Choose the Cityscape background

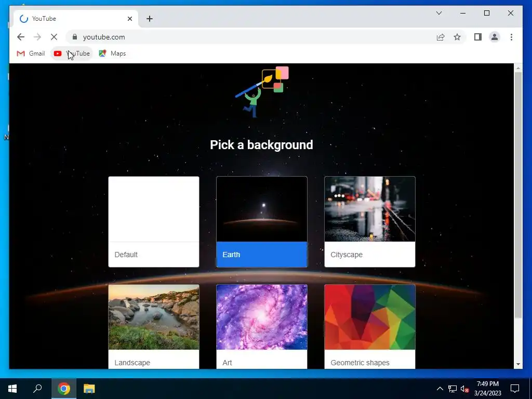coord(370,221)
